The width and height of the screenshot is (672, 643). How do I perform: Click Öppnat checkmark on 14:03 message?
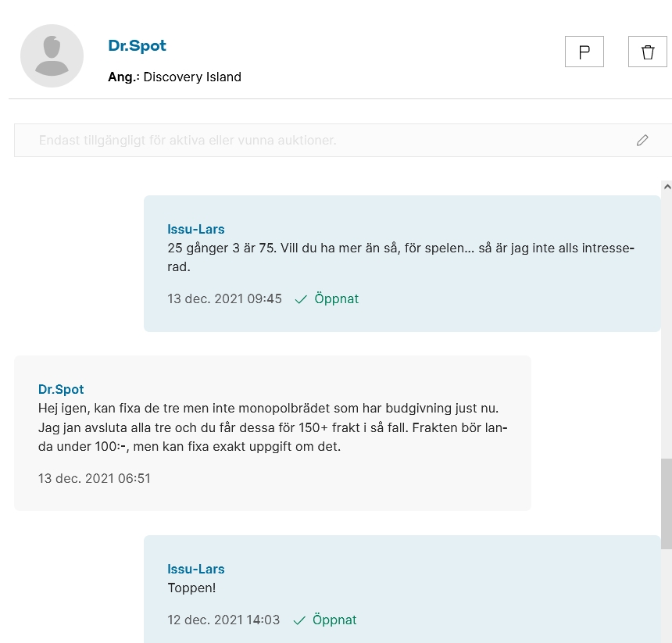coord(325,620)
